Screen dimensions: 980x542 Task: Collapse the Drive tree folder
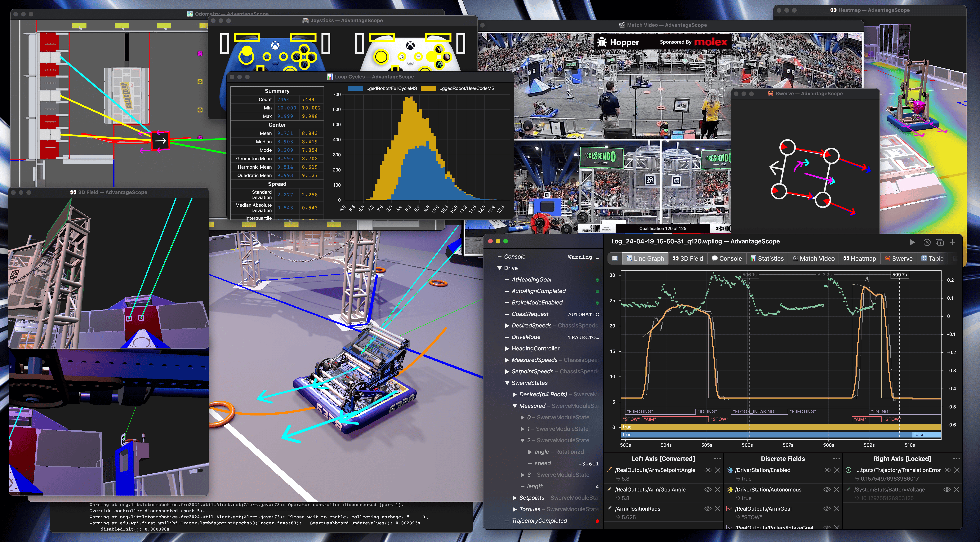tap(500, 268)
